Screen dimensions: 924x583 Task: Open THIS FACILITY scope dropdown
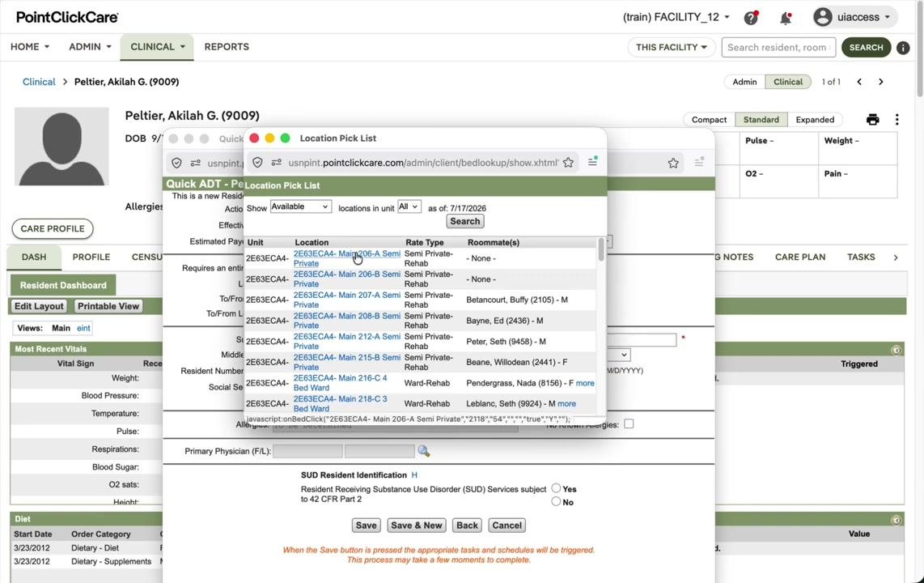(x=672, y=47)
